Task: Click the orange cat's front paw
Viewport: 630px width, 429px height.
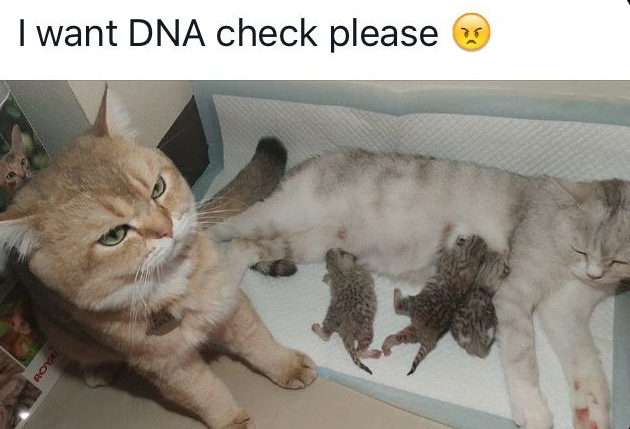Action: click(x=296, y=370)
